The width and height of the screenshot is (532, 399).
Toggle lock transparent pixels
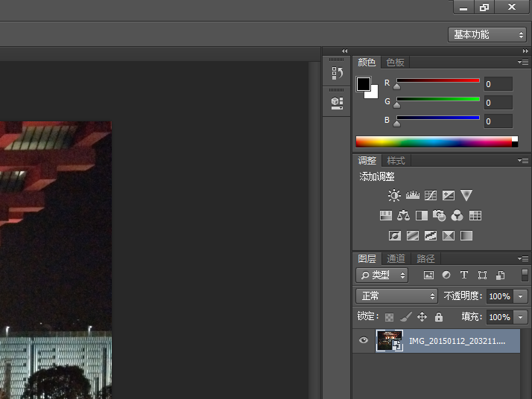(x=389, y=317)
